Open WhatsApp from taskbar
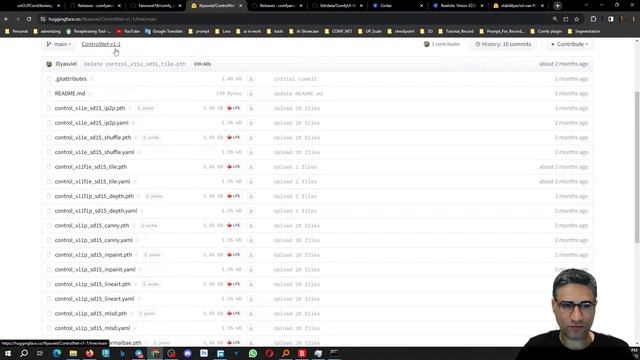Viewport: 640px width, 360px height. (253, 353)
